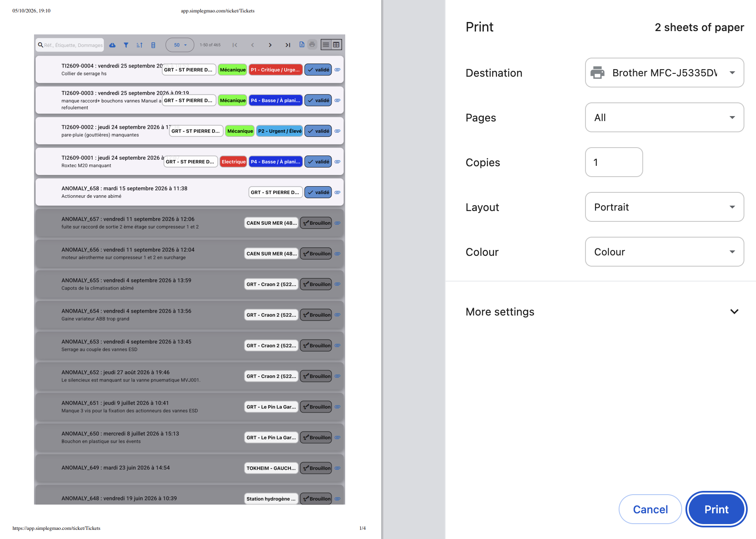
Task: Click the CAEN SUR MER tag on ANOMALY_656
Action: click(x=271, y=254)
